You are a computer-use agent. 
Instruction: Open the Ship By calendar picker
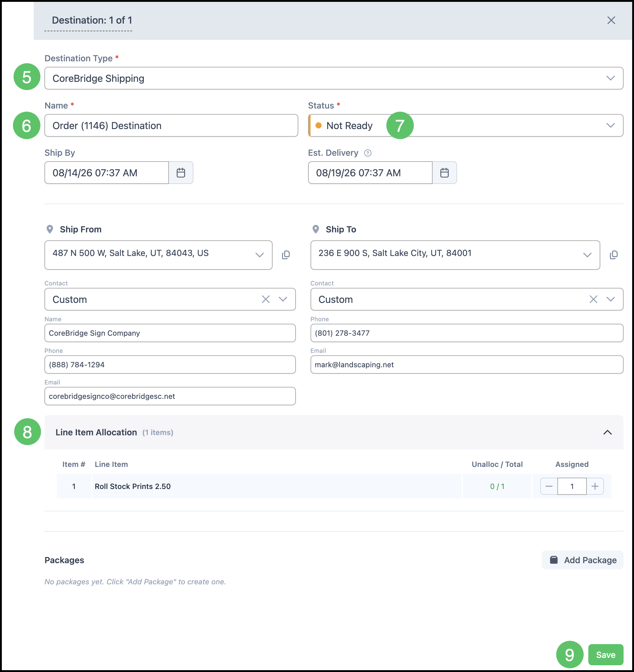181,173
